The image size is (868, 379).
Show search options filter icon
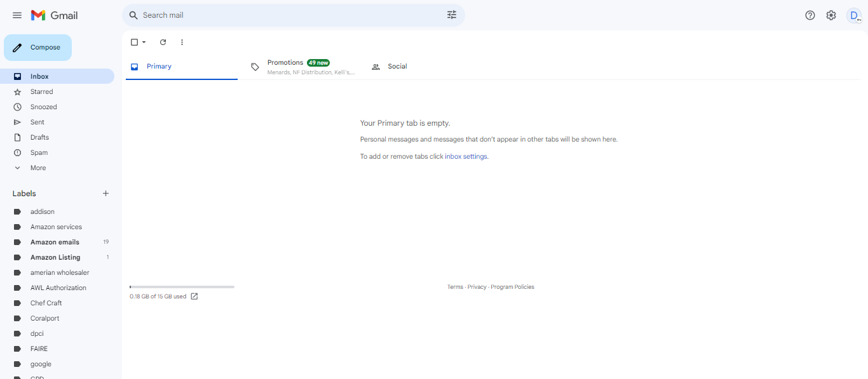(452, 15)
